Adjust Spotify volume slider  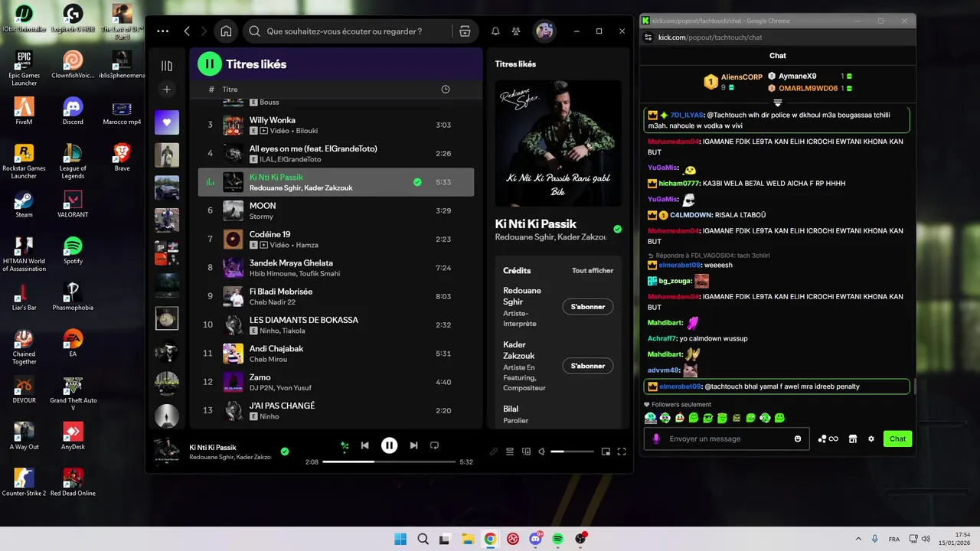[572, 452]
